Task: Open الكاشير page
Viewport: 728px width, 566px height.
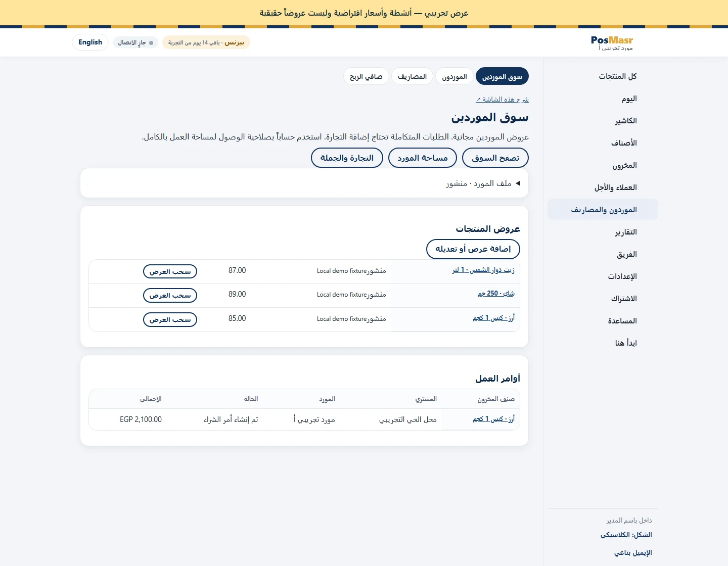Action: coord(603,121)
